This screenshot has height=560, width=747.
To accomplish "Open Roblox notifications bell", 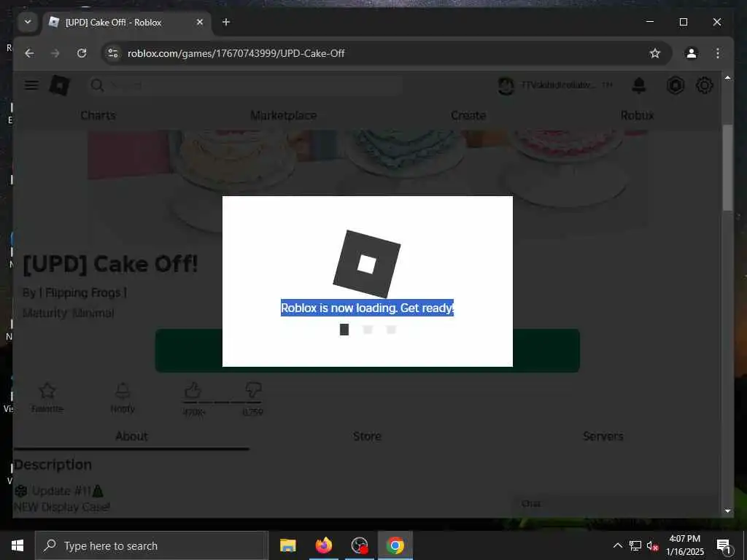I will [x=639, y=86].
